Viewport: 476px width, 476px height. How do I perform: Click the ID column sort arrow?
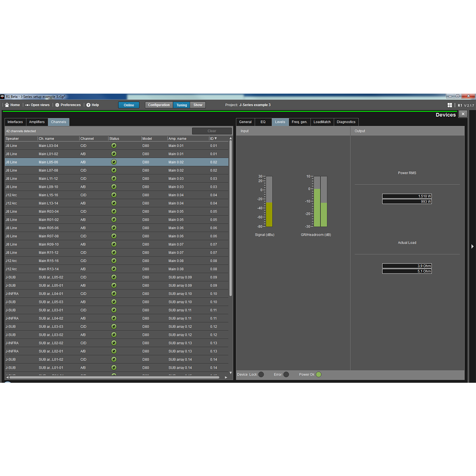click(217, 138)
